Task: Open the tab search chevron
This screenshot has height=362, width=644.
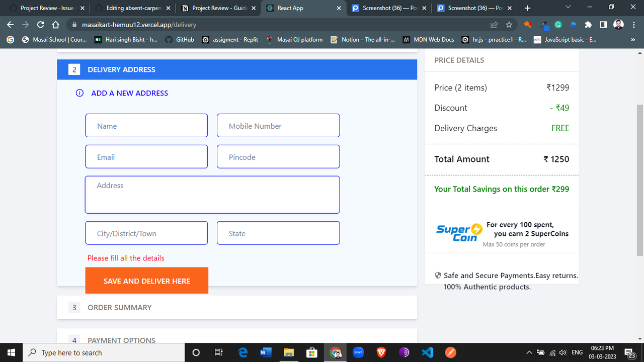Action: 568,8
